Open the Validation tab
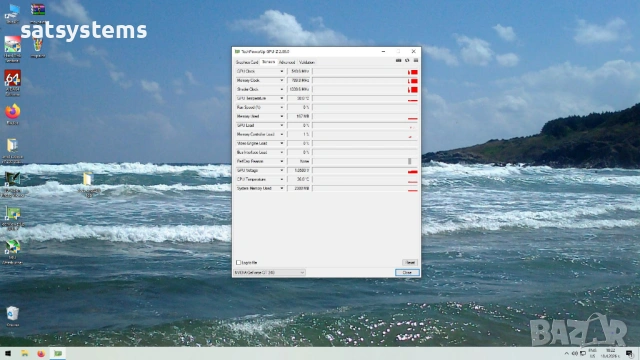This screenshot has width=640, height=360. pyautogui.click(x=307, y=62)
